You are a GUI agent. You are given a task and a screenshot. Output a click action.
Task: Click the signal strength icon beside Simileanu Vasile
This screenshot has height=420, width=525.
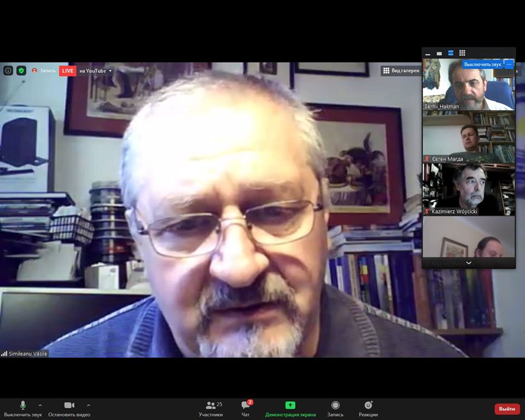4,354
